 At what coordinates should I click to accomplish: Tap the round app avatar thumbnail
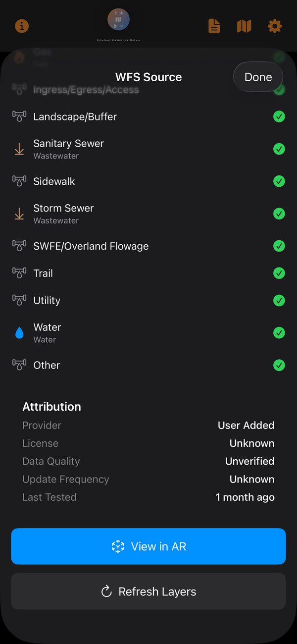click(119, 20)
